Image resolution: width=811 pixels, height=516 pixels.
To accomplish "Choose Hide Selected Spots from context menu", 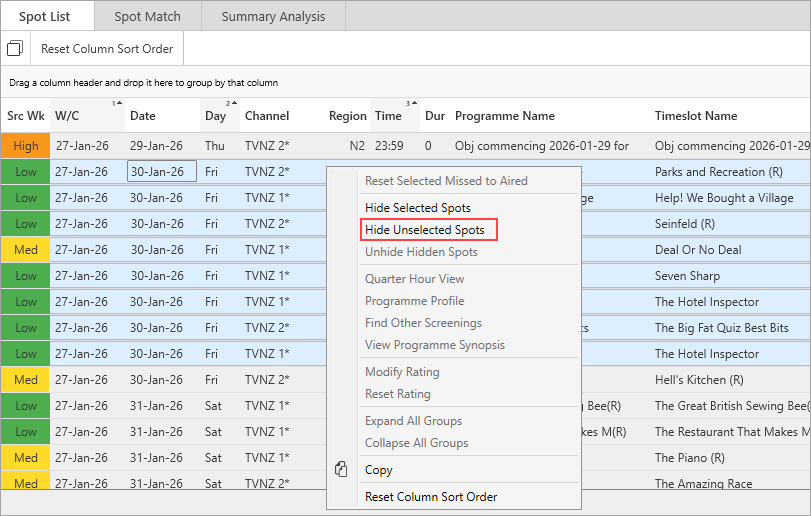I will (x=417, y=208).
